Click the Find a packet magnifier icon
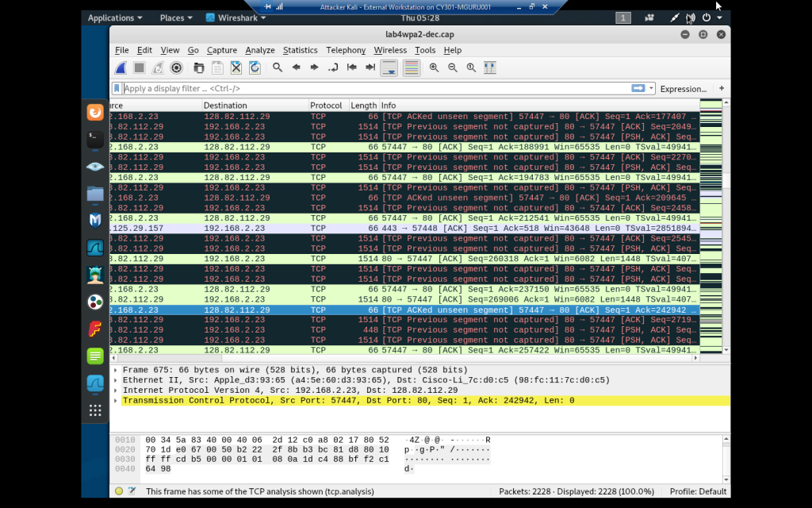This screenshot has width=812, height=508. click(278, 68)
